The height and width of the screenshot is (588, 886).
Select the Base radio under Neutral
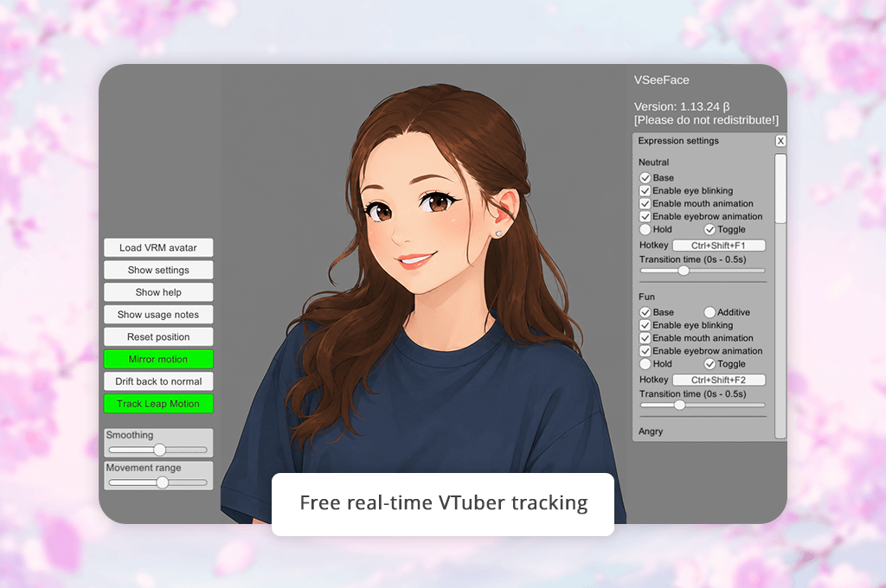pyautogui.click(x=645, y=178)
